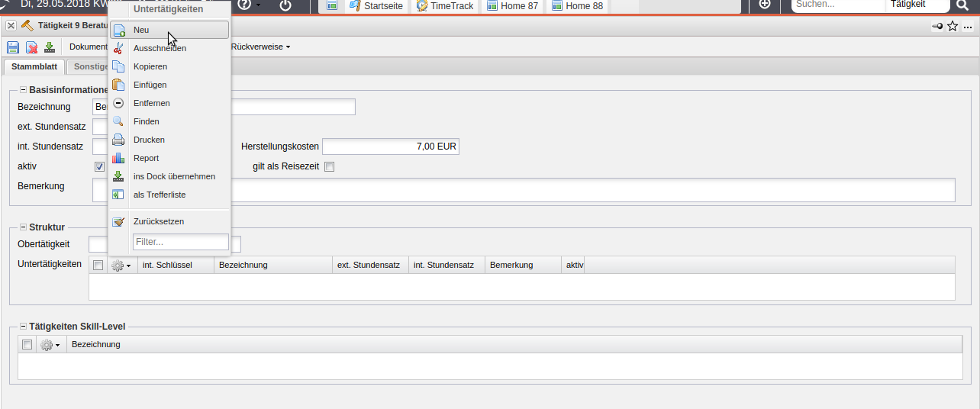The image size is (980, 409).
Task: Switch to the Sonstiges tab
Action: pyautogui.click(x=90, y=66)
